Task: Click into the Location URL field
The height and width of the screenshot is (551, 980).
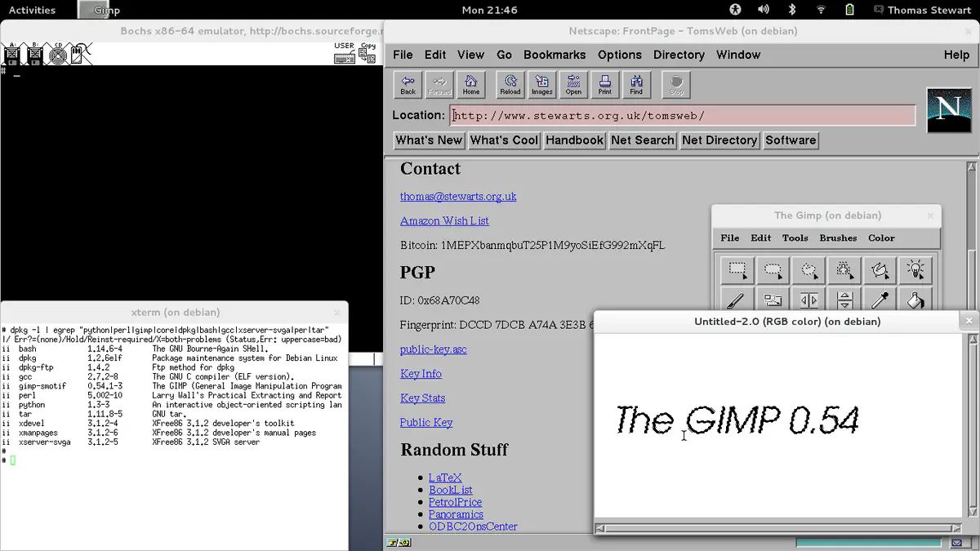Action: point(682,116)
